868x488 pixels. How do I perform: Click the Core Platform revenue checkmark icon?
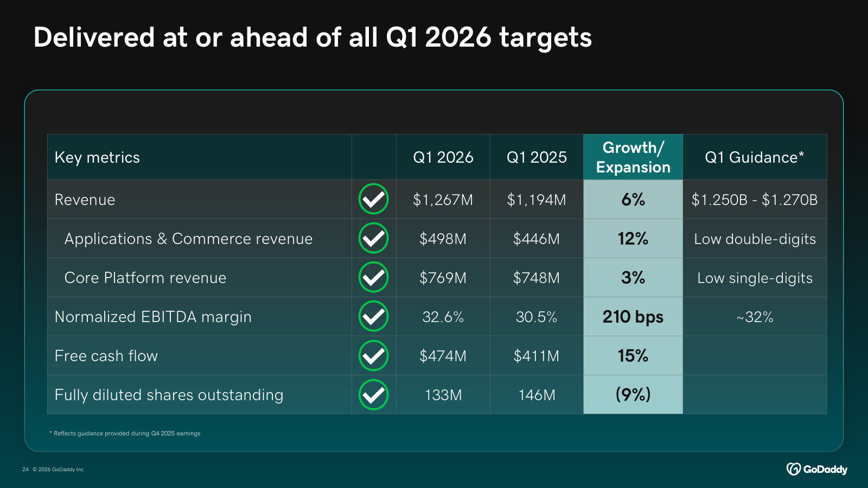(x=373, y=277)
